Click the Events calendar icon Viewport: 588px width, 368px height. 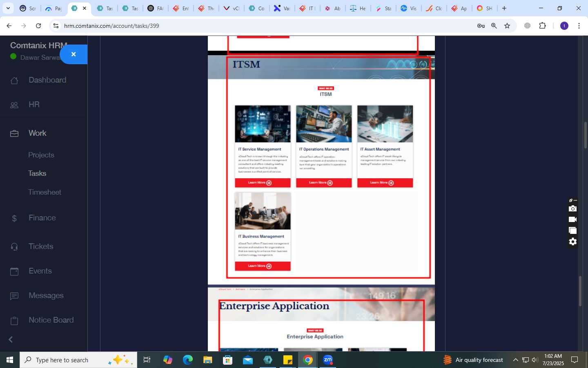tap(14, 272)
